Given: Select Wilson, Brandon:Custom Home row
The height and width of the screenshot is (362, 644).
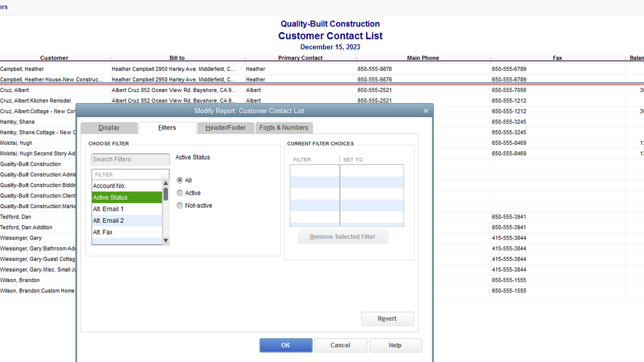Looking at the screenshot, I should coord(37,291).
